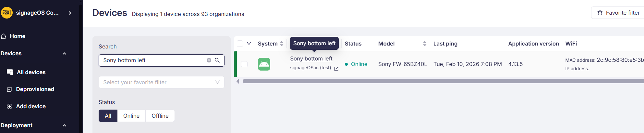This screenshot has height=133, width=644.
Task: Open the device organization external link icon
Action: click(x=336, y=69)
